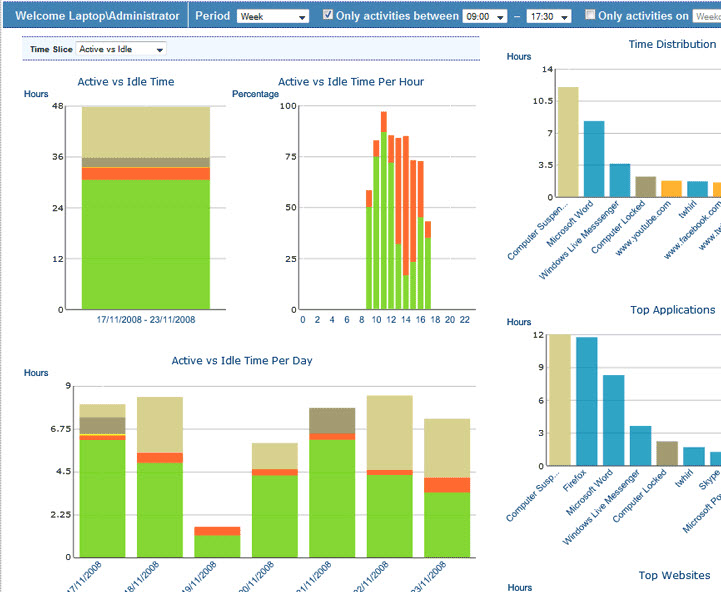This screenshot has height=592, width=721.
Task: Open the Time Slice 'Active vs Idle' dropdown
Action: pyautogui.click(x=121, y=49)
